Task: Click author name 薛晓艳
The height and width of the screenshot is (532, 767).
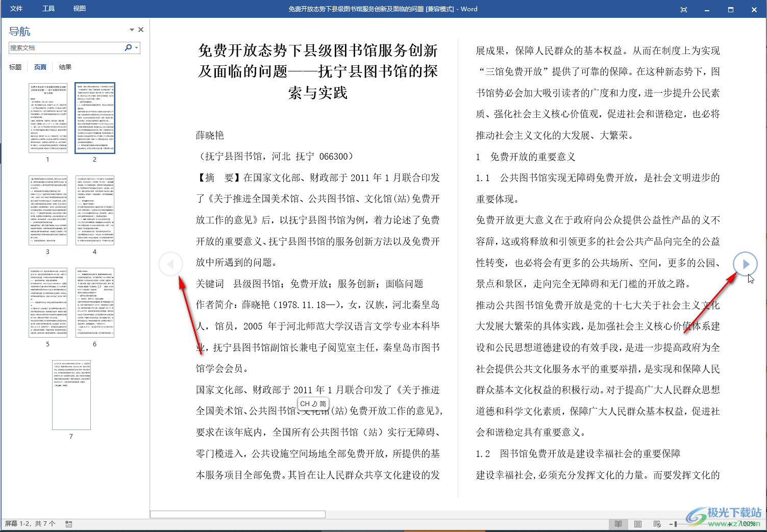Action: (210, 135)
